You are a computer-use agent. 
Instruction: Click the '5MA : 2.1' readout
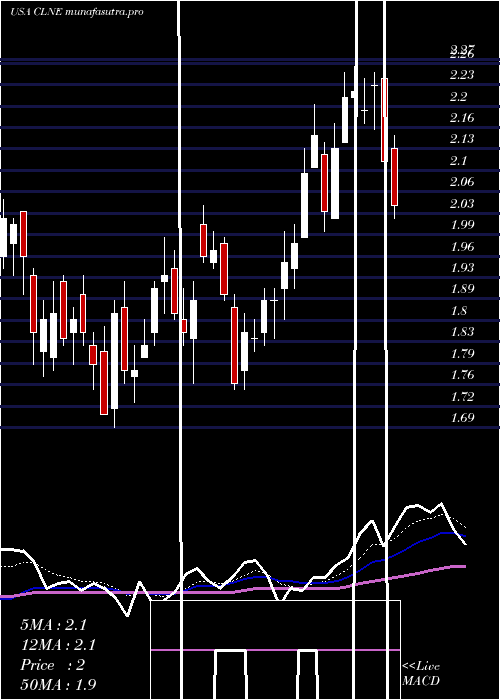click(x=53, y=625)
